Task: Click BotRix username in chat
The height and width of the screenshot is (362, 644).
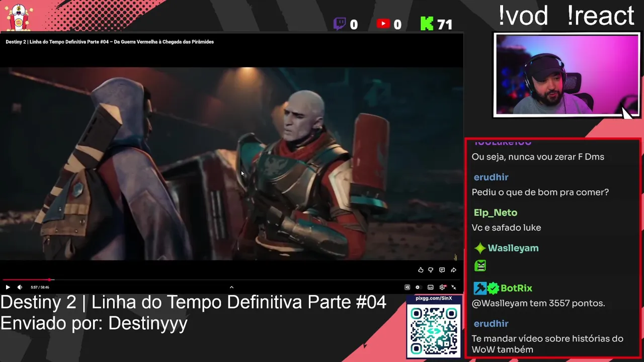Action: 516,288
